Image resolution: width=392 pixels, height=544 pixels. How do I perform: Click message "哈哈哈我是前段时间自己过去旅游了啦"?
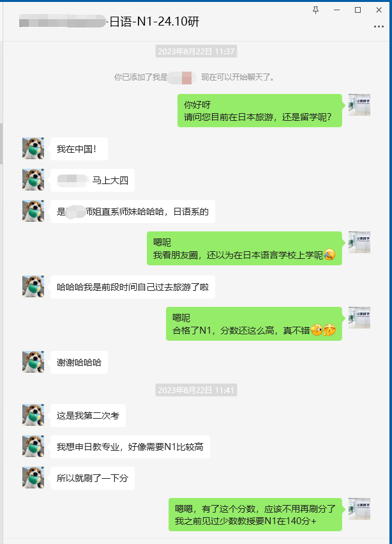(x=133, y=287)
